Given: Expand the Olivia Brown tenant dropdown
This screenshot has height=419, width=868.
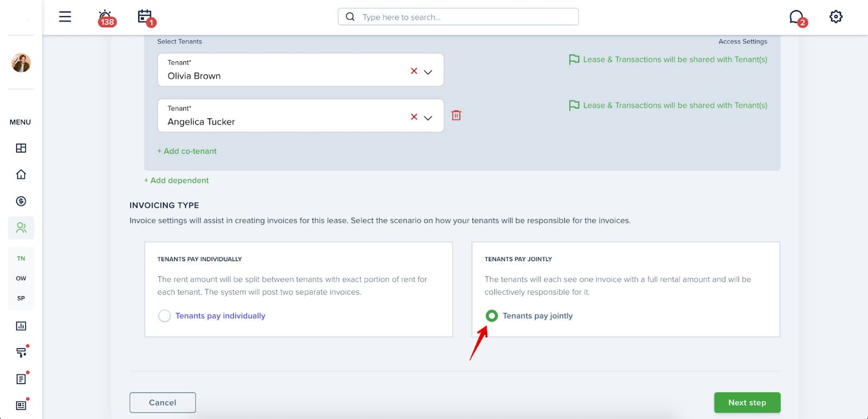Looking at the screenshot, I should [428, 72].
